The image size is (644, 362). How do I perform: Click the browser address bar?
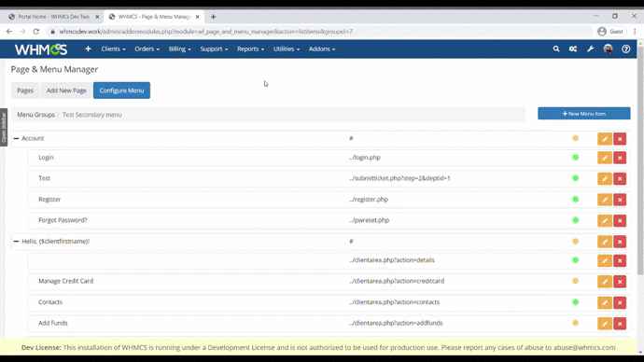coord(320,31)
